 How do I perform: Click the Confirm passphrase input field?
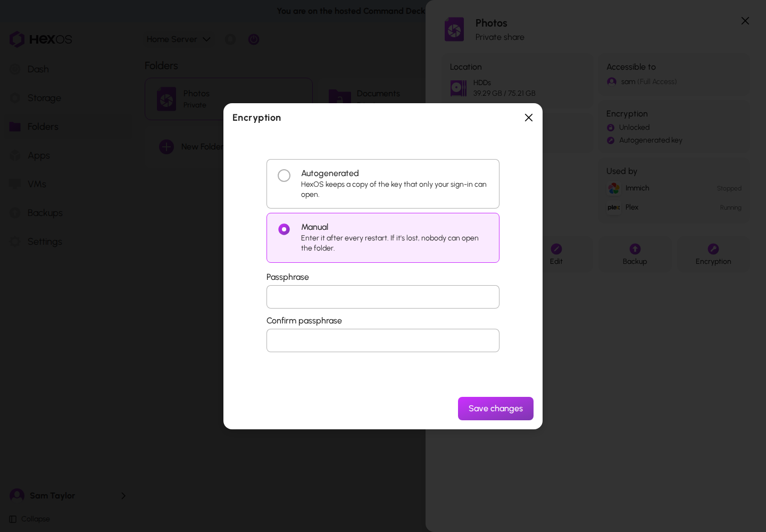tap(383, 340)
